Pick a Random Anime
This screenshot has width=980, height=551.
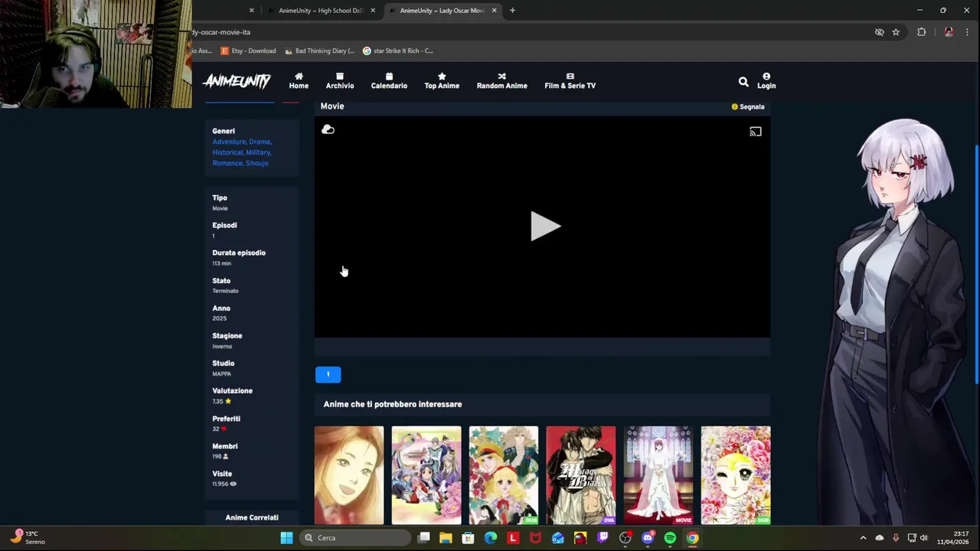click(x=501, y=81)
